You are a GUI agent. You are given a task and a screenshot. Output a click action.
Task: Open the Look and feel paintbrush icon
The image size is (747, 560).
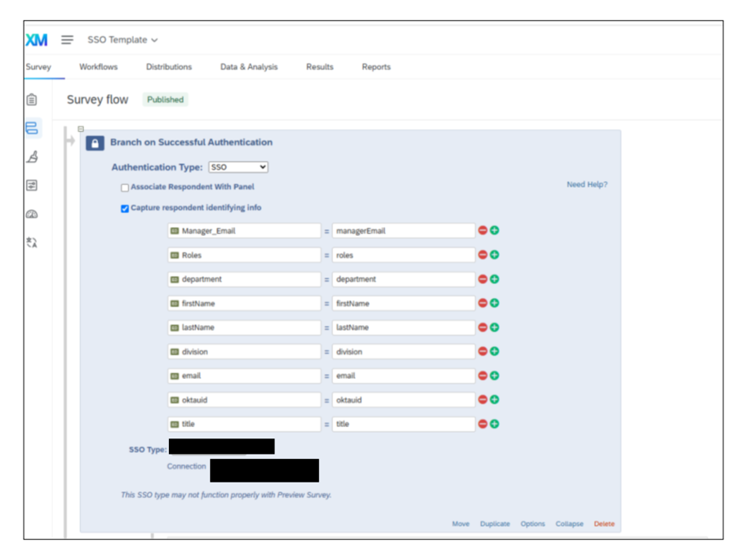pyautogui.click(x=32, y=157)
